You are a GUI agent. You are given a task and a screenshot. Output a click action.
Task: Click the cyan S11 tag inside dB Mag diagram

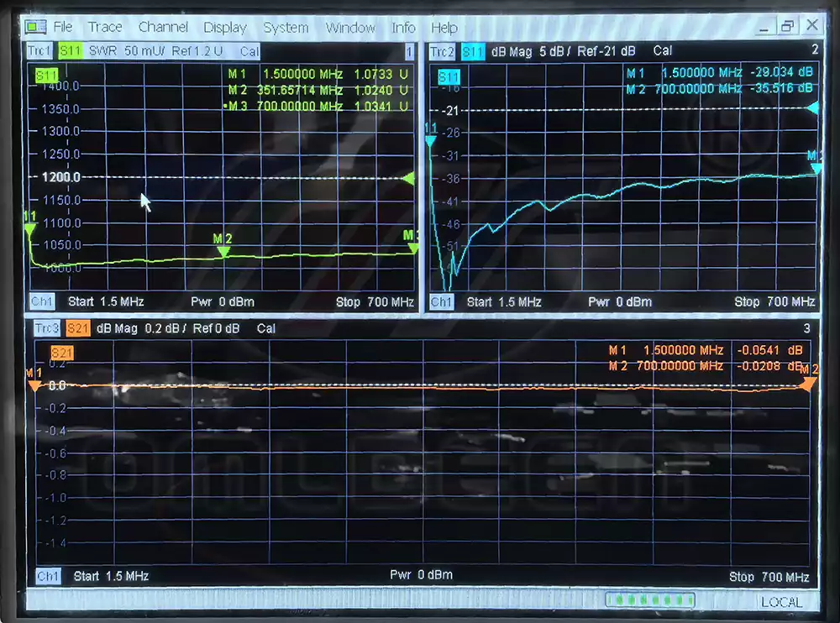tap(449, 76)
